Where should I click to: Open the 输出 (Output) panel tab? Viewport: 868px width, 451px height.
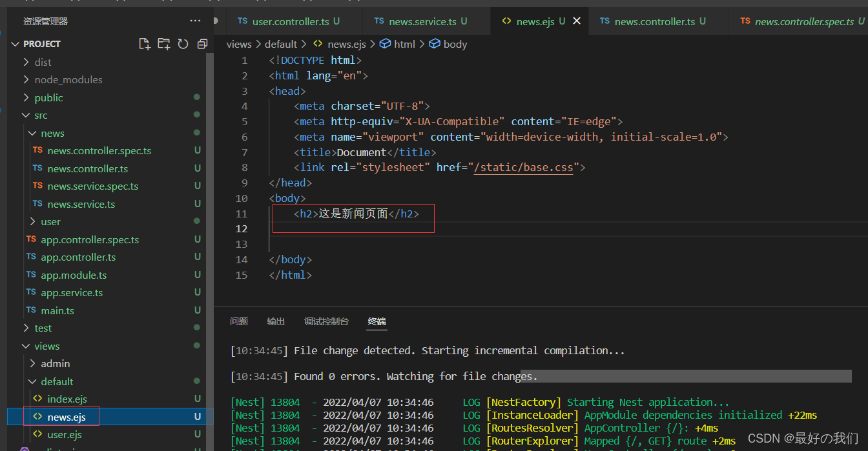click(x=276, y=321)
